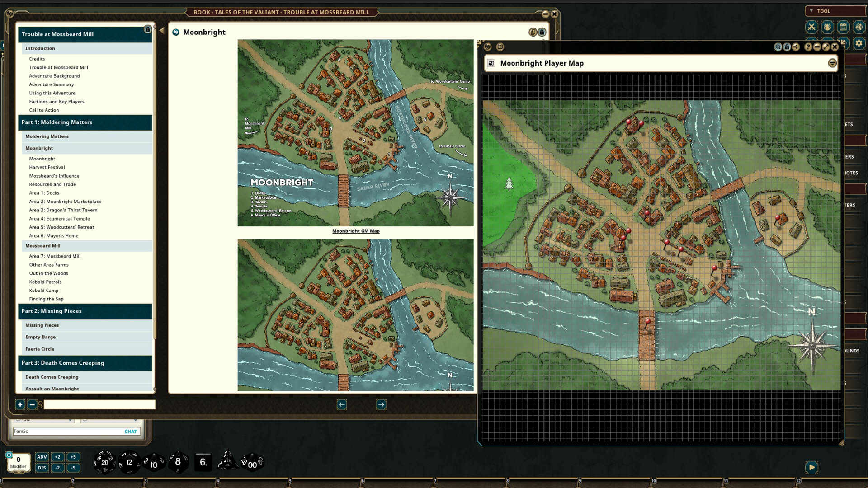
Task: Enable the ADV advantage toggle
Action: [x=42, y=457]
